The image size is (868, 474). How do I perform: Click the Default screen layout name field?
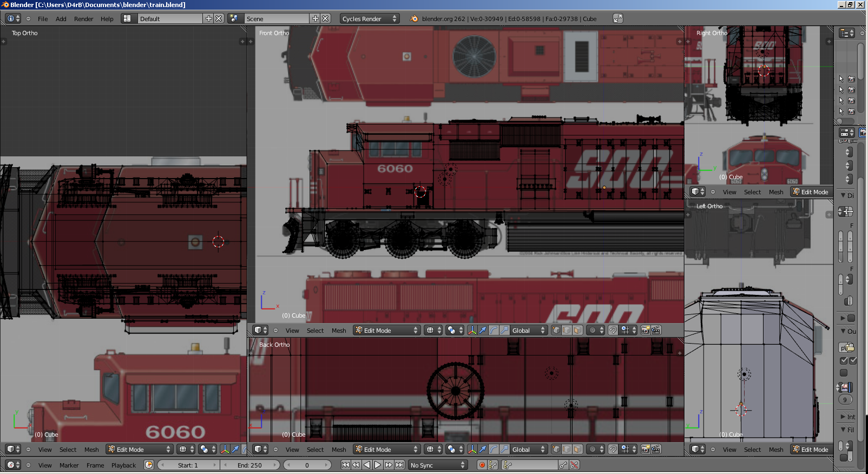click(170, 18)
